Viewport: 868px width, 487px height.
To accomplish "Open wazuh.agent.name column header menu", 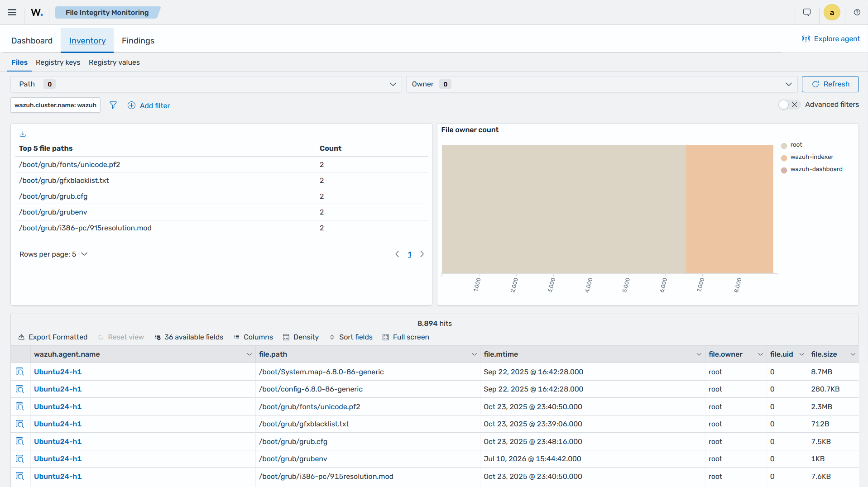I will [x=249, y=354].
